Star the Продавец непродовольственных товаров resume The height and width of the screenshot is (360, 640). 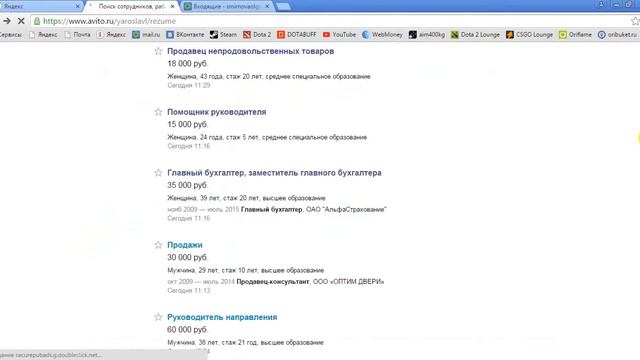coord(158,51)
